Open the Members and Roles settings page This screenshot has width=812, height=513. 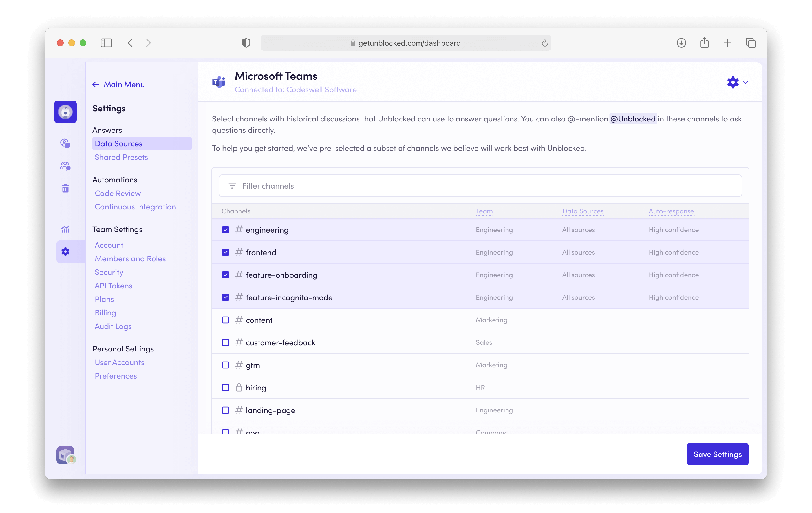(x=130, y=259)
